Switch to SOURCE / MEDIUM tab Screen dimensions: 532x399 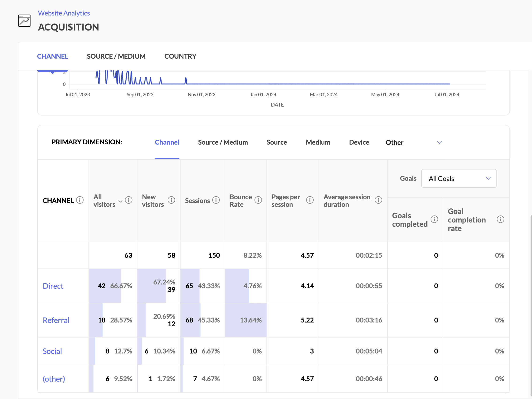pyautogui.click(x=116, y=56)
